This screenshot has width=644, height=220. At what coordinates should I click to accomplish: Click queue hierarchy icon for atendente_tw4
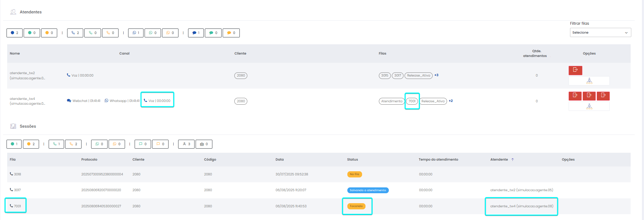[x=589, y=106]
